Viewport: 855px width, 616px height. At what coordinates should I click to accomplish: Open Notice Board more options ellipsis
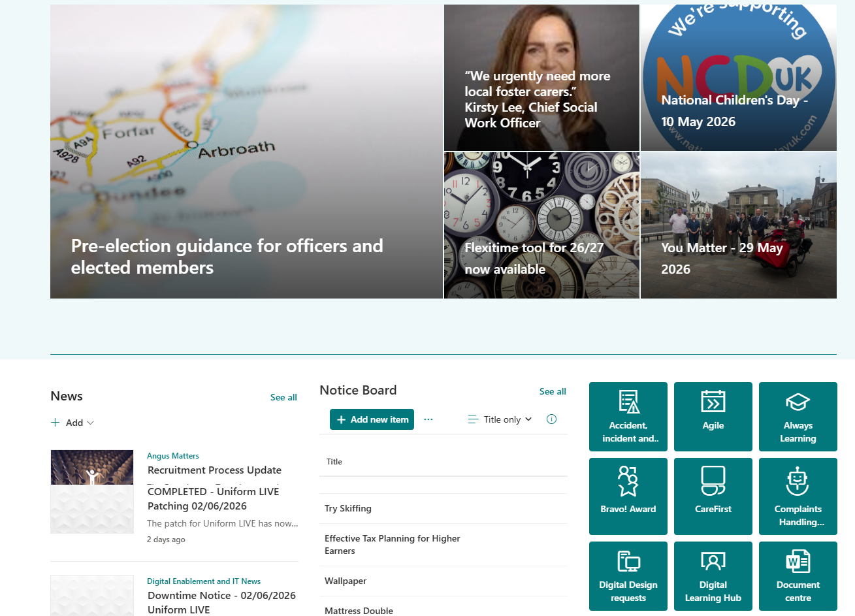pos(428,419)
